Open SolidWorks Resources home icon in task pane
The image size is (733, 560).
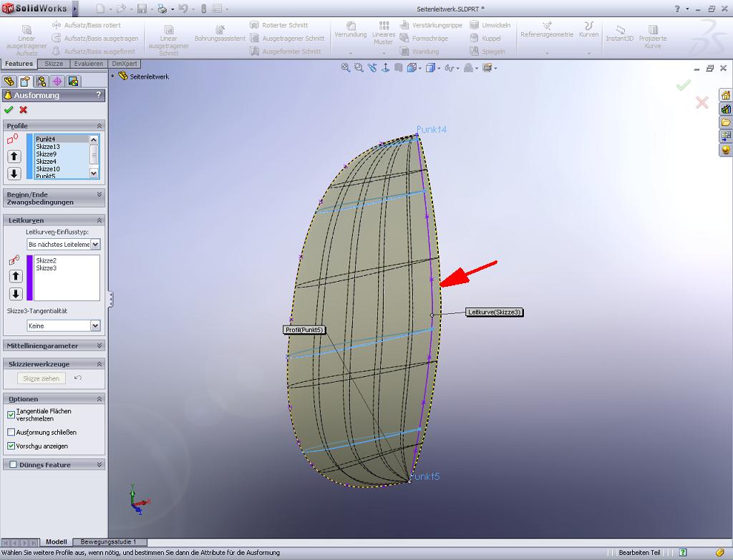[x=726, y=95]
